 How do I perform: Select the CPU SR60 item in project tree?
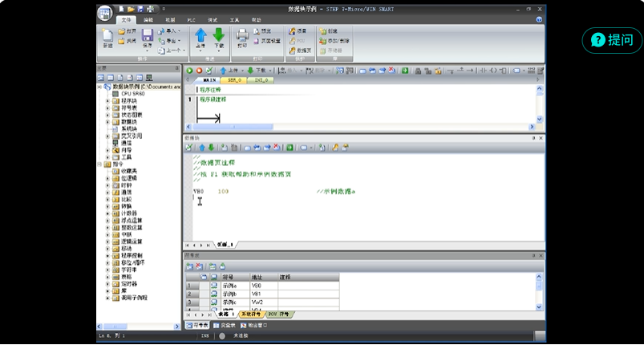[131, 94]
